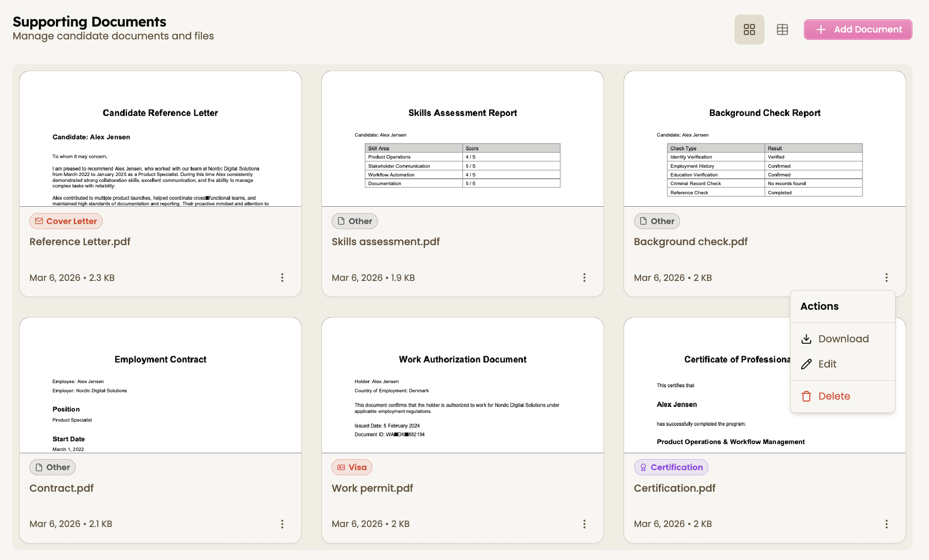Open options menu for Skills assessment.pdf

pos(584,278)
